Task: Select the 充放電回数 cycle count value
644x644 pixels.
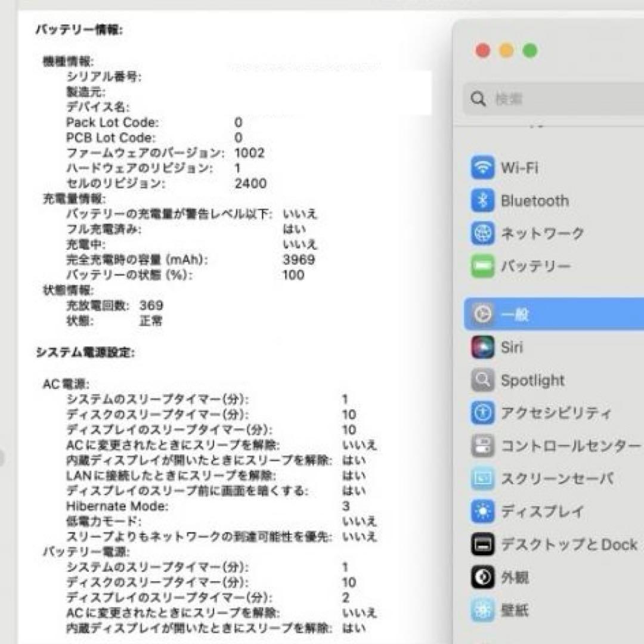Action: click(x=151, y=305)
